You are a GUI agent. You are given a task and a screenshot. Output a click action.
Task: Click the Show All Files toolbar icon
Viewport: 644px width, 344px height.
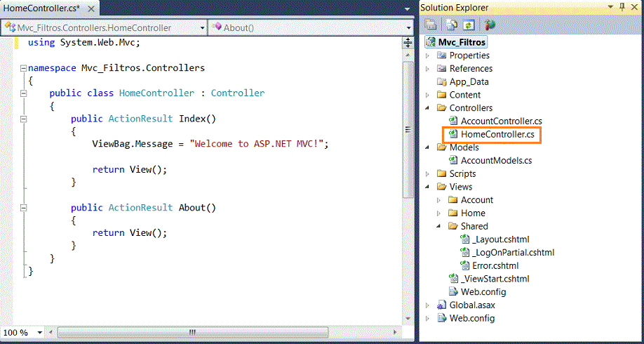click(452, 25)
